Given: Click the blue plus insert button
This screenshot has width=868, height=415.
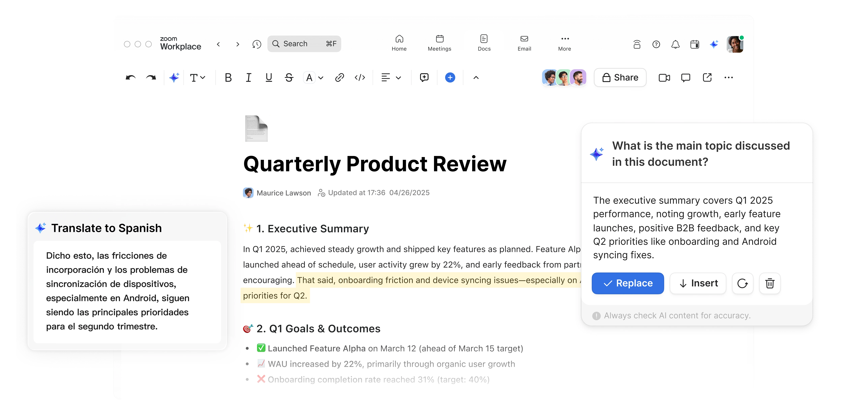Looking at the screenshot, I should point(450,77).
